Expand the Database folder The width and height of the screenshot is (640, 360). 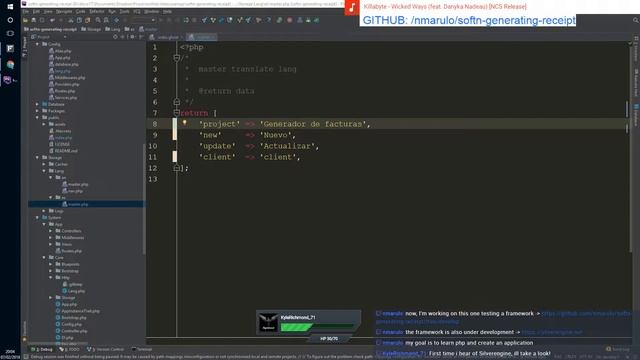(37, 104)
